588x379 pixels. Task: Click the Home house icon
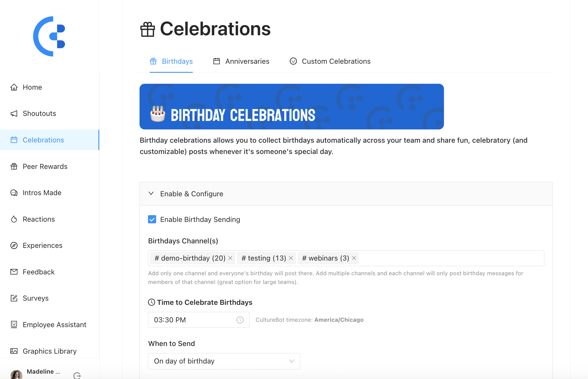[14, 87]
